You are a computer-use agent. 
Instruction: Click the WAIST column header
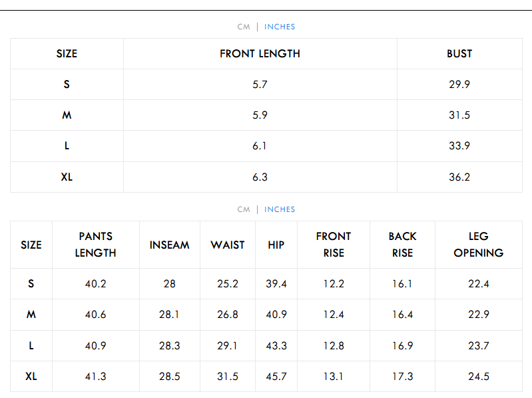(228, 245)
